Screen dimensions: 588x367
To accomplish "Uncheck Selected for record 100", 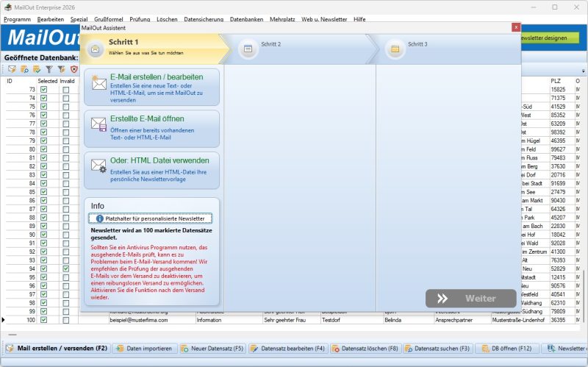I will tap(44, 320).
